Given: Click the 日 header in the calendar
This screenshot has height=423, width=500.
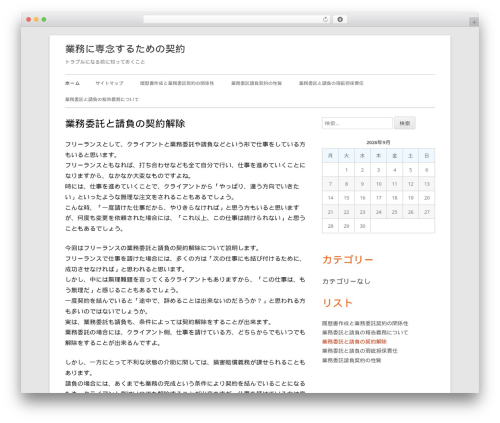Looking at the screenshot, I should (427, 156).
